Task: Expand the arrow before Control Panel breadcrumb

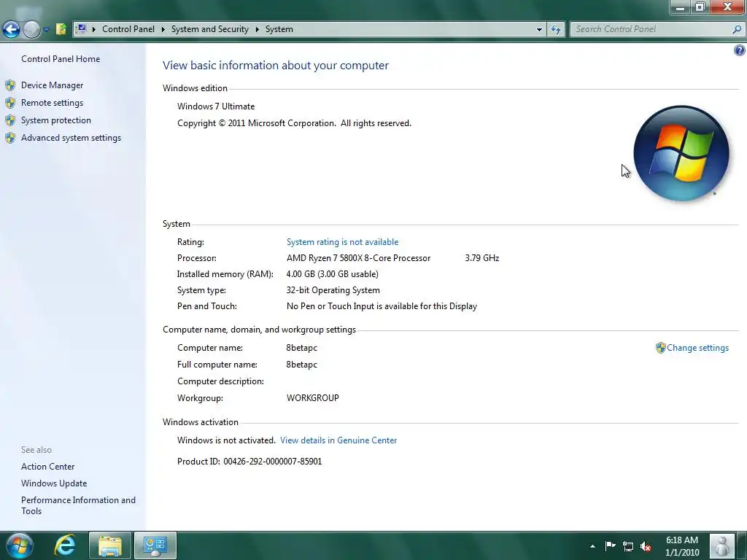Action: click(x=94, y=29)
